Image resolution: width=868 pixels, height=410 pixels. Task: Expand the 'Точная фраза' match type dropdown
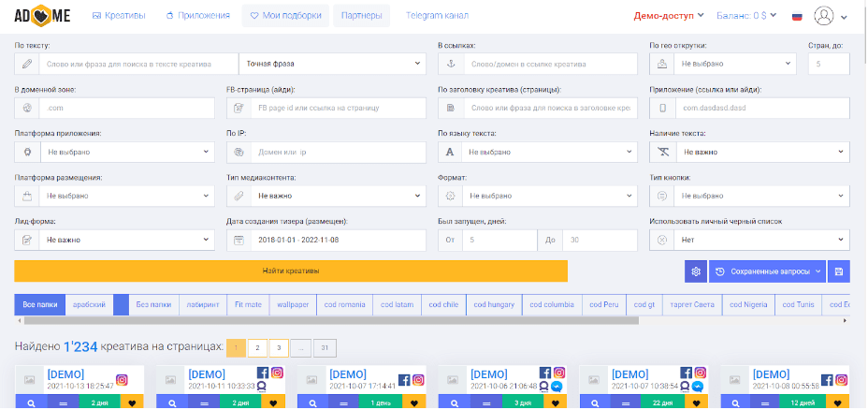click(332, 64)
